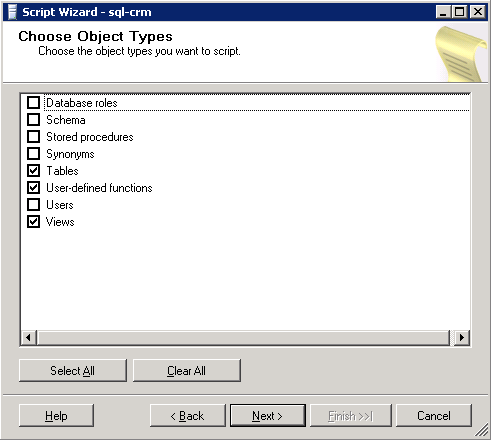Click the Select All button
The height and width of the screenshot is (440, 491).
[x=73, y=370]
